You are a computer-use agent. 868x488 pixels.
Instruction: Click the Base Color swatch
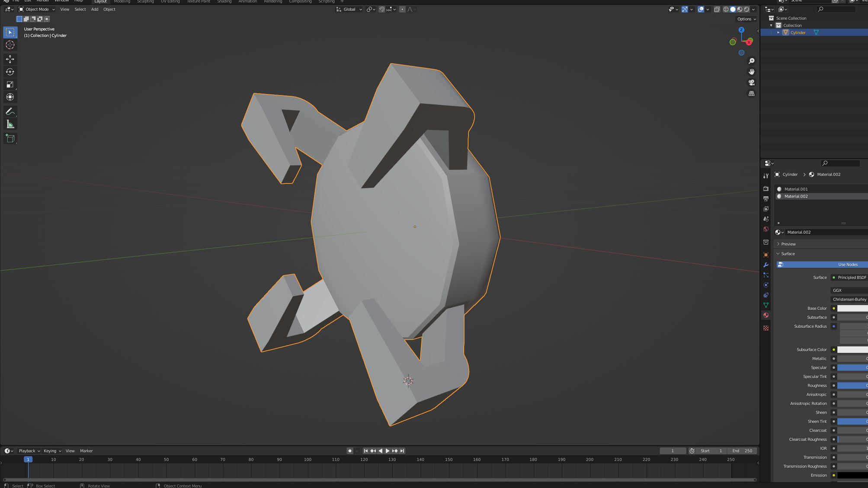point(852,308)
